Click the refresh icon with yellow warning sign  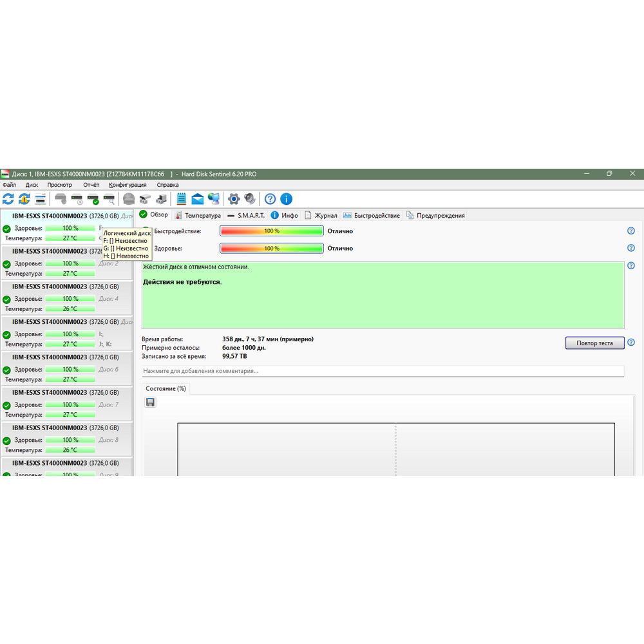pos(24,199)
